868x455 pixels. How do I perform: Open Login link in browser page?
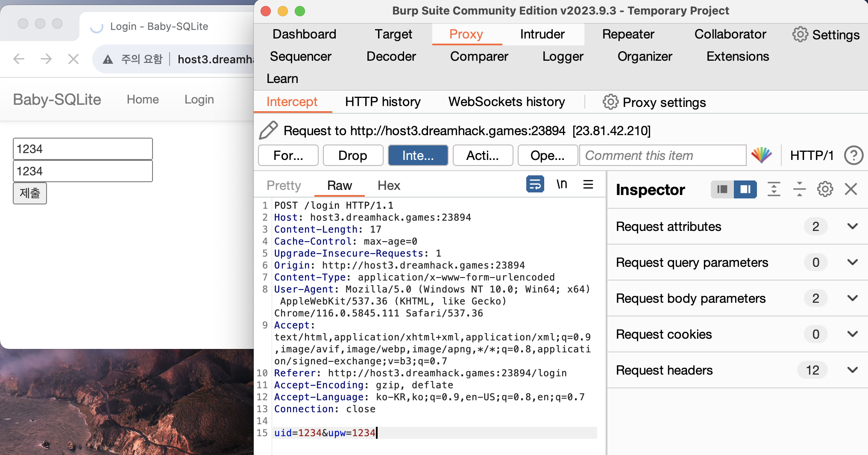pos(199,99)
